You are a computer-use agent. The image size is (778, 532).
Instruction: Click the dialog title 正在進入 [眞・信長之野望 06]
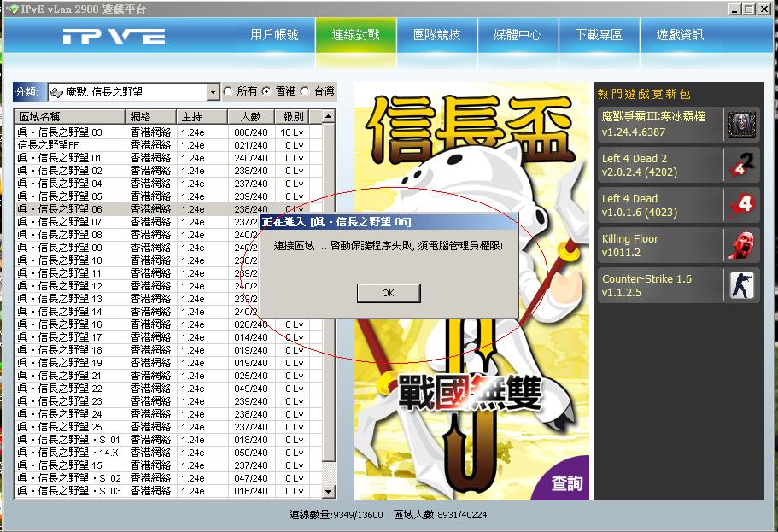[343, 222]
